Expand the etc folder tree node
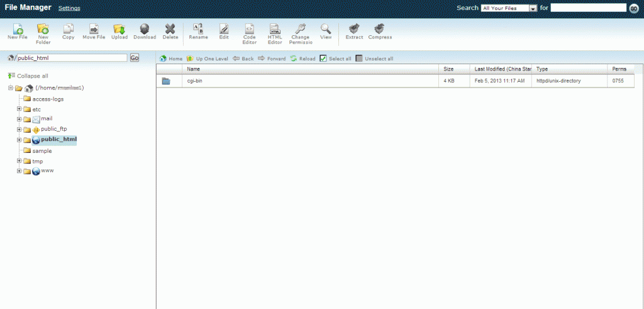Image resolution: width=644 pixels, height=309 pixels. (19, 110)
